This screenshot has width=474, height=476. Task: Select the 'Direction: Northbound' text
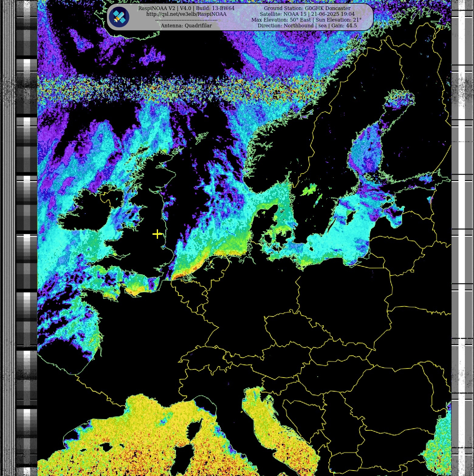click(x=286, y=26)
